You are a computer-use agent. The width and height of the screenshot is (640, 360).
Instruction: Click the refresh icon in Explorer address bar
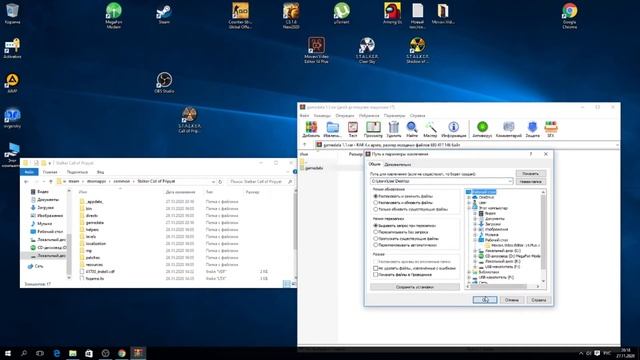pos(220,181)
